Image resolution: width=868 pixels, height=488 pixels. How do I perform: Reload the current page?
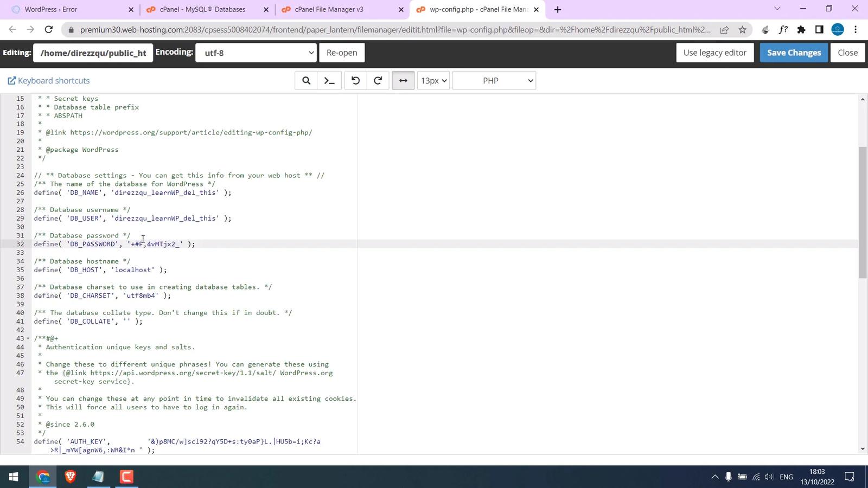coord(49,30)
